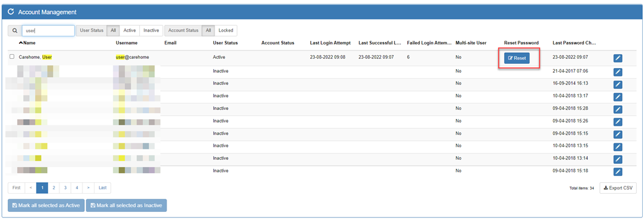Go to next page with > button

tap(88, 188)
